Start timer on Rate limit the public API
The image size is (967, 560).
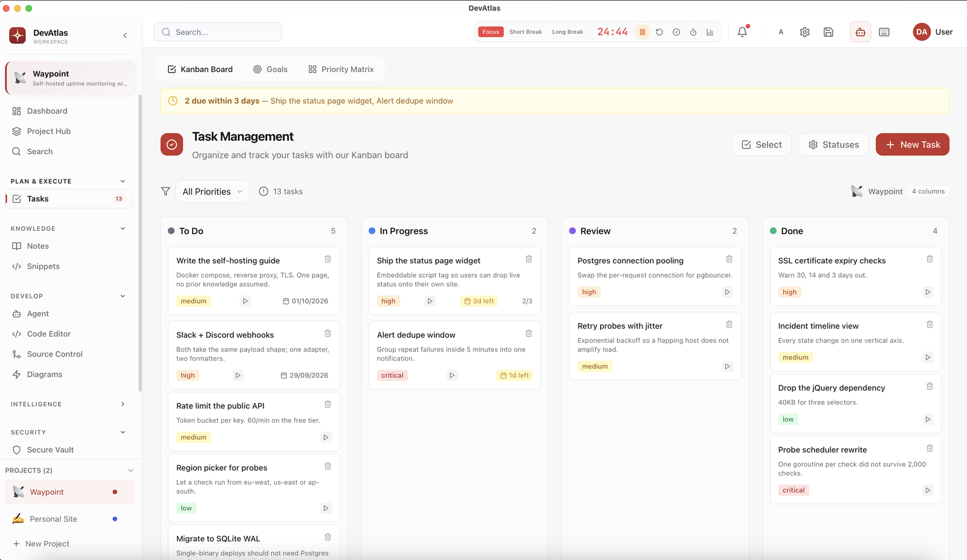coord(326,437)
